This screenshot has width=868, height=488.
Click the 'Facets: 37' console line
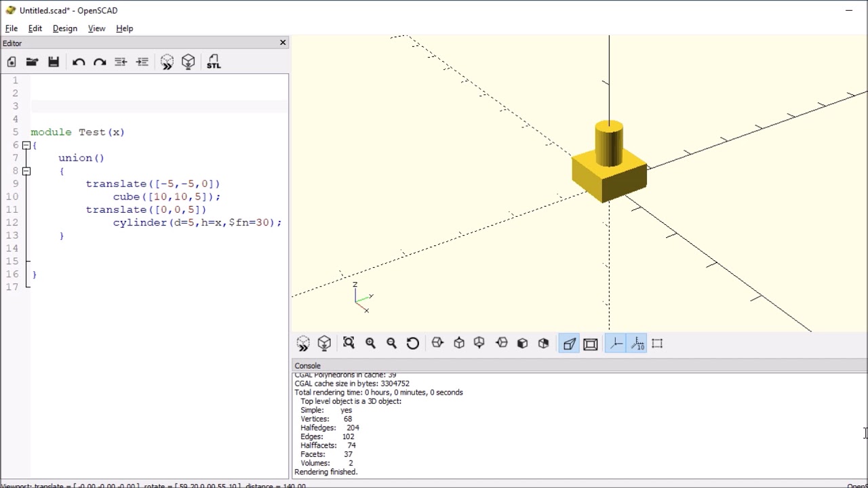tap(326, 454)
